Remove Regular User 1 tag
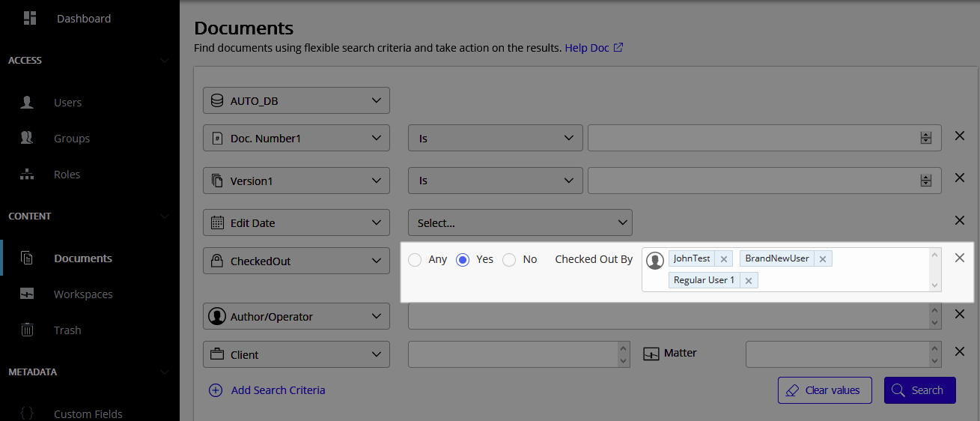Image resolution: width=980 pixels, height=421 pixels. tap(748, 281)
